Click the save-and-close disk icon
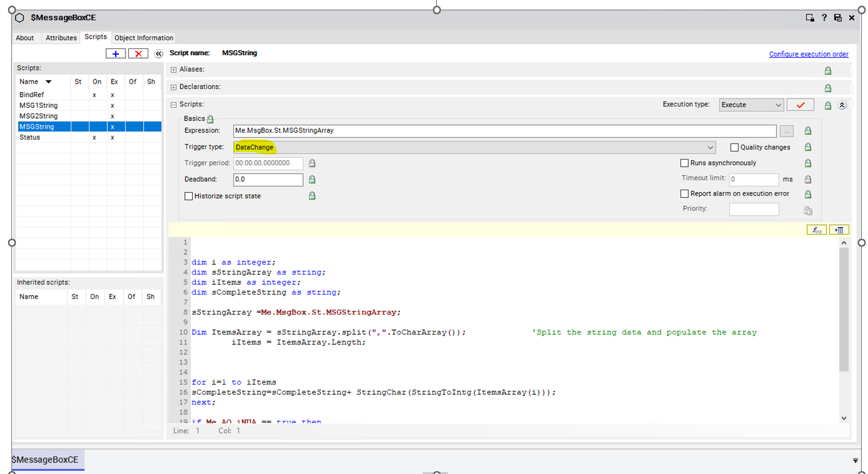This screenshot has height=474, width=868. click(x=838, y=18)
